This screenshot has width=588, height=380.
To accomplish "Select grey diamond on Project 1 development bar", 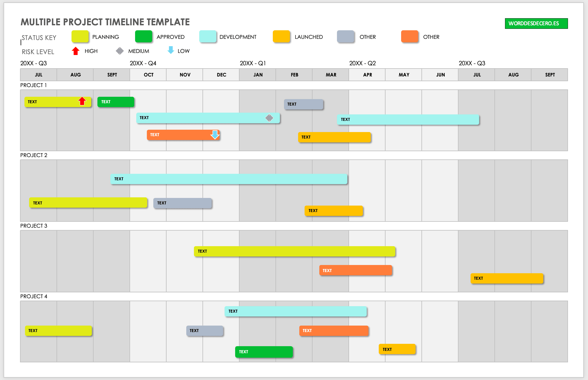I will click(269, 118).
